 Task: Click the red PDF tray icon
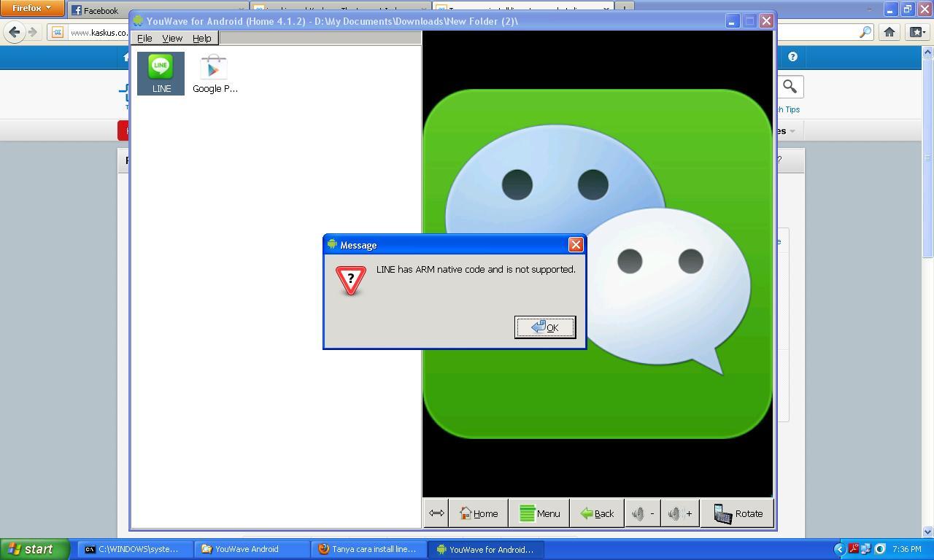click(x=853, y=549)
